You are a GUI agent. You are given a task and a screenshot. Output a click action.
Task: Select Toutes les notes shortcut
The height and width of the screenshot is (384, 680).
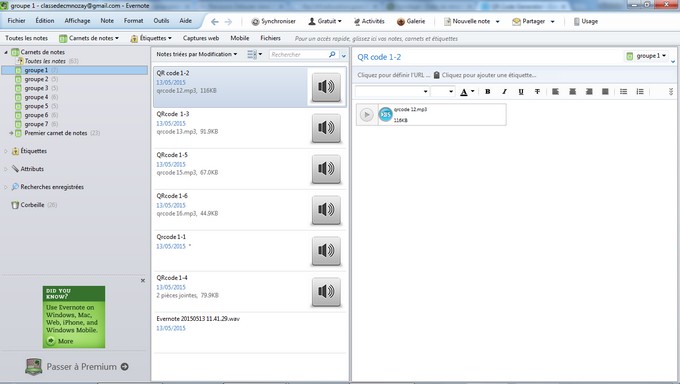26,38
